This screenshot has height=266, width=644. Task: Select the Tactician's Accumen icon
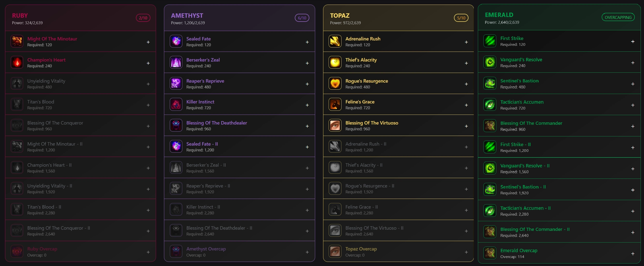[x=490, y=104]
